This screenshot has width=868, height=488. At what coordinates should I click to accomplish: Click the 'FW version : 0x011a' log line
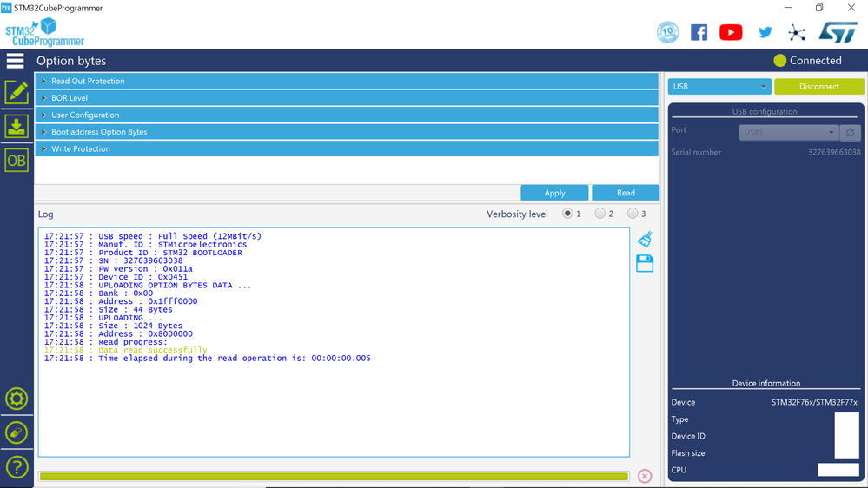[x=118, y=269]
